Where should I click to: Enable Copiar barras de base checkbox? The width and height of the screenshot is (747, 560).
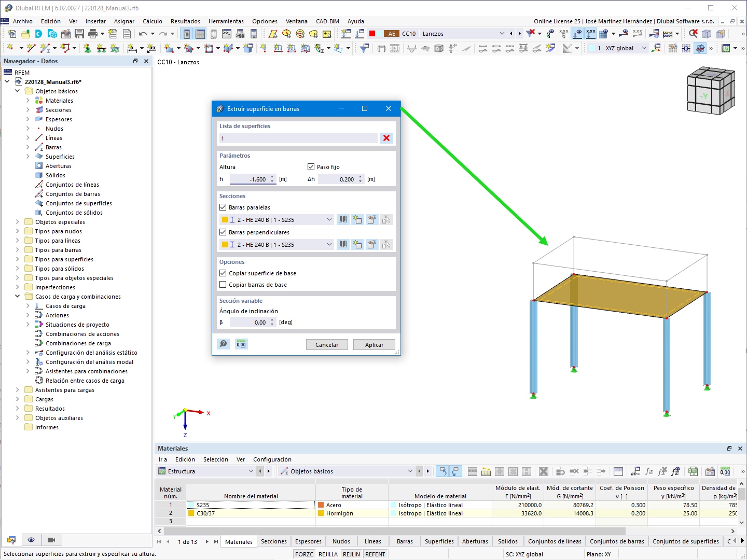pyautogui.click(x=223, y=284)
